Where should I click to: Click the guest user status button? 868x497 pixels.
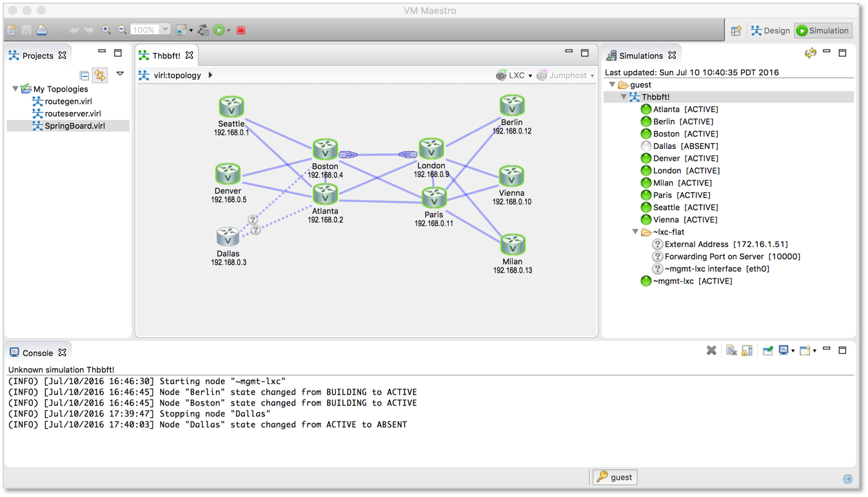(x=615, y=477)
